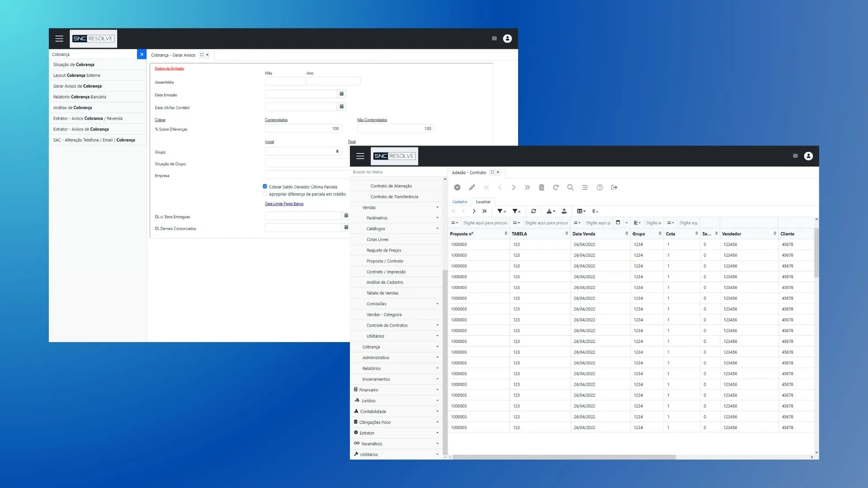
Task: Uncheck Cobrar Saldo Devedor Última Parcela
Action: tap(265, 186)
